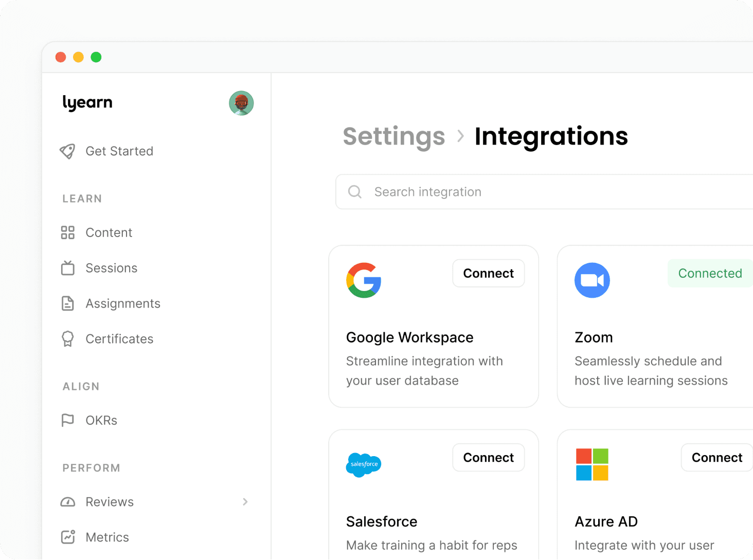Open Sessions in sidebar
753x560 pixels.
coord(112,268)
